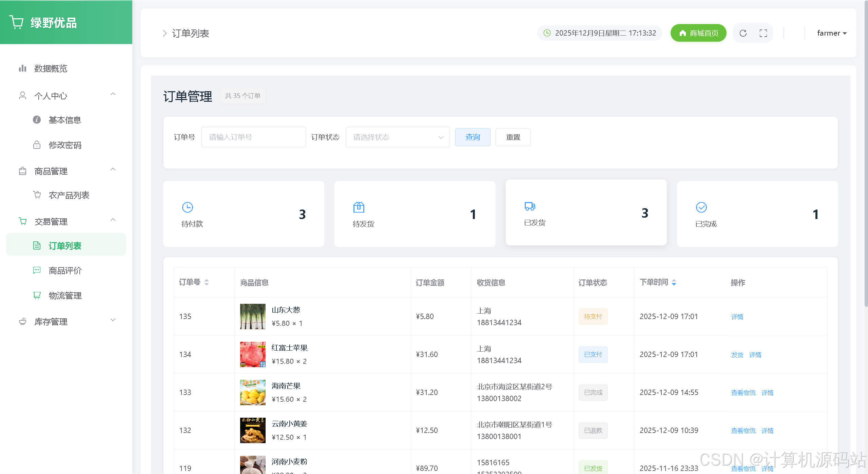Toggle fullscreen mode icon
The image size is (868, 474).
point(763,33)
